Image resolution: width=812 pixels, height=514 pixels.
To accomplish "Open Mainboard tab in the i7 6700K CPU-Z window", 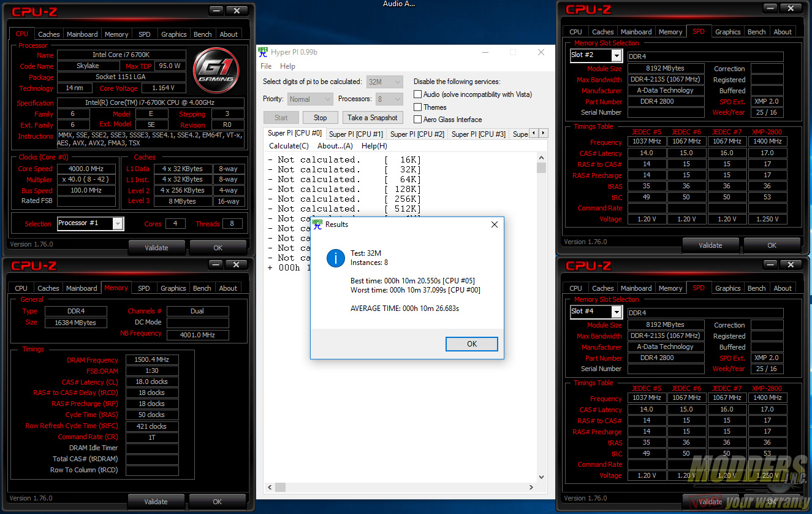I will click(x=82, y=34).
